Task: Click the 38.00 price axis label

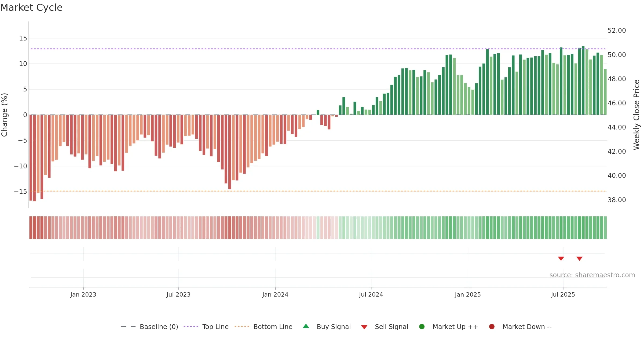Action: [x=617, y=200]
